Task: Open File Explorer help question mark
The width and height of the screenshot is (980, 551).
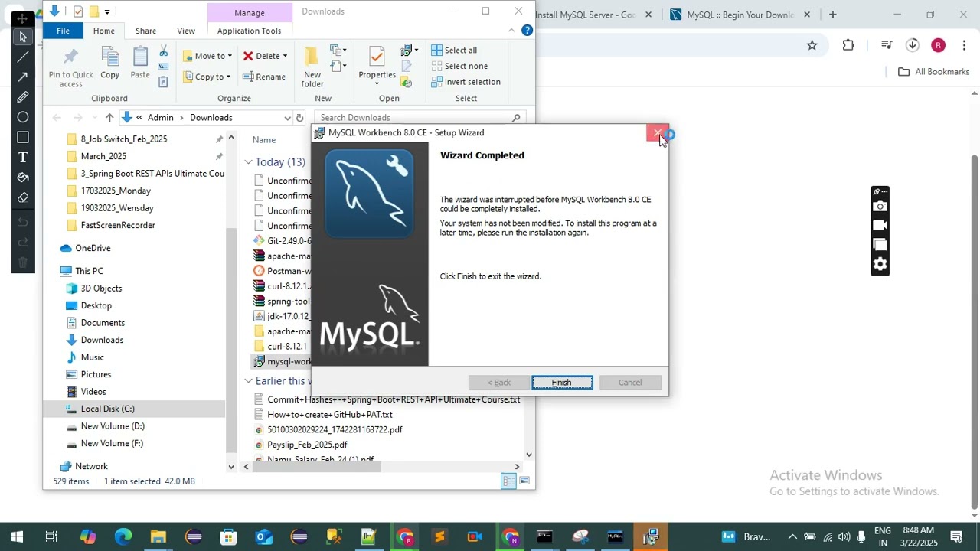Action: [527, 31]
